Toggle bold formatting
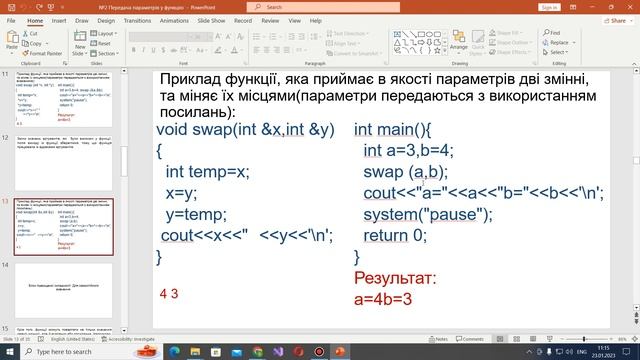 pyautogui.click(x=133, y=50)
